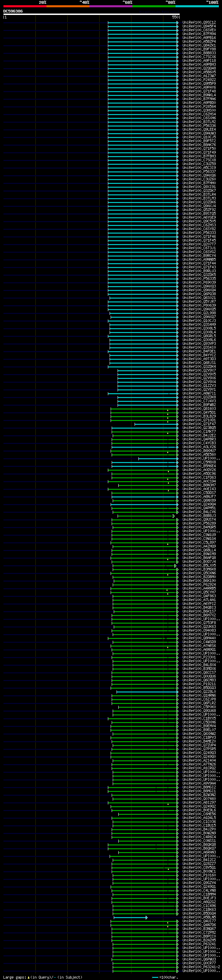This screenshot has height=980, width=222.
Task: Click the cyan alignment bar for UniRef100_Q9SC12
Action: coord(143,23)
